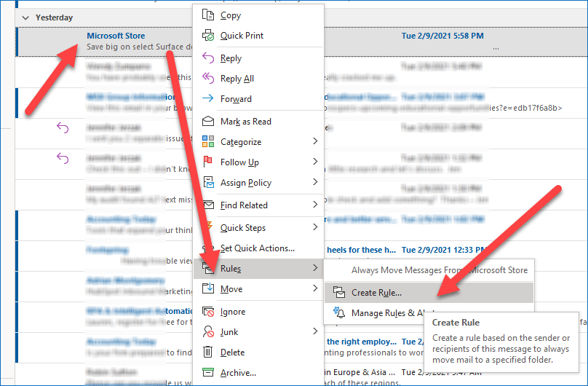Choose Archive... menu entry
This screenshot has height=386, width=588.
(258, 372)
